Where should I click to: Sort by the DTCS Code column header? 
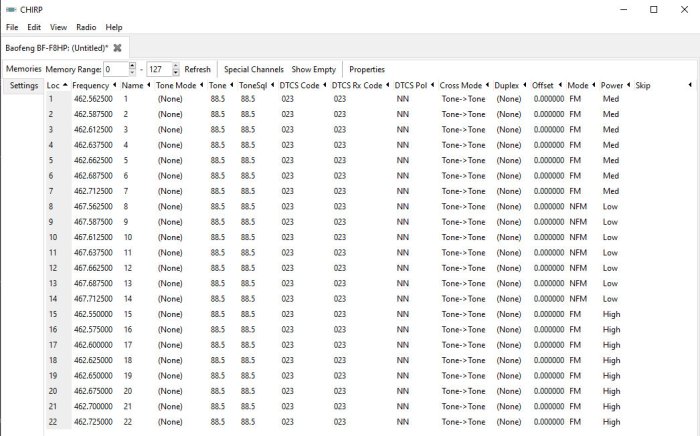[303, 85]
